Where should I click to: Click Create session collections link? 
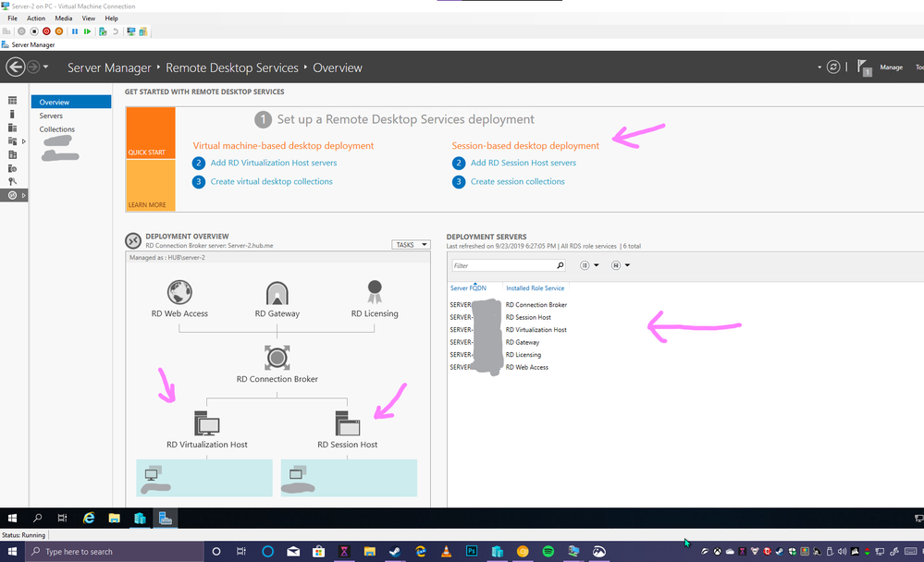pos(517,181)
